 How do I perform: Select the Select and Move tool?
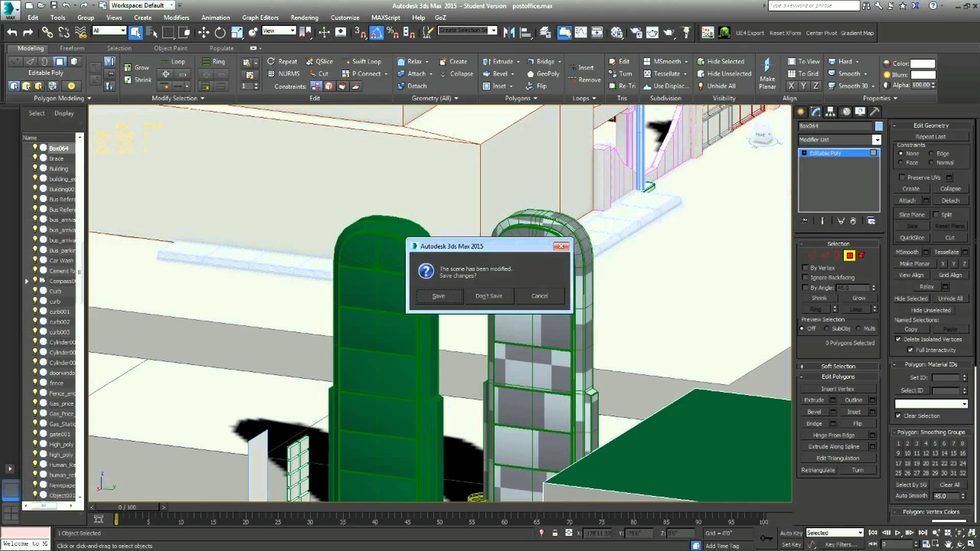tap(204, 33)
